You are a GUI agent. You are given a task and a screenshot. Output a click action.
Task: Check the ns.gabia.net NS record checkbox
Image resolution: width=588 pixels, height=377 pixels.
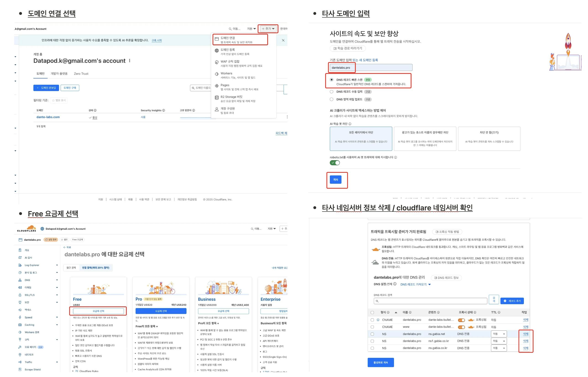[372, 334]
